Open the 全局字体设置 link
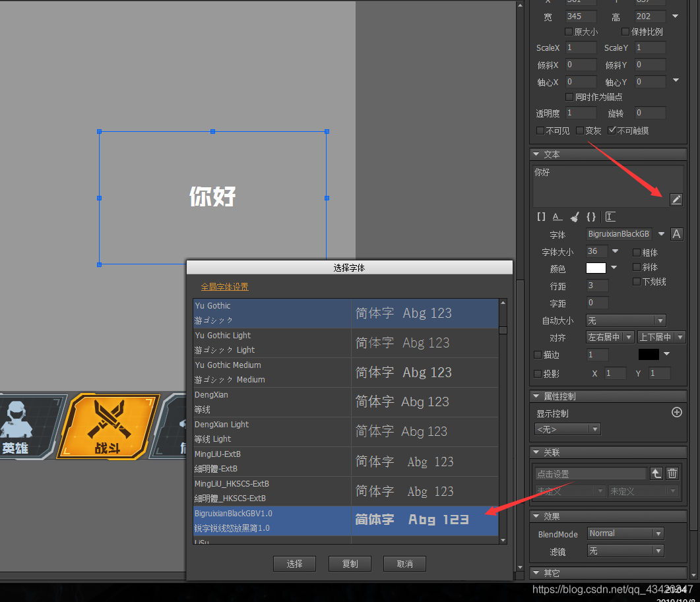 point(224,287)
